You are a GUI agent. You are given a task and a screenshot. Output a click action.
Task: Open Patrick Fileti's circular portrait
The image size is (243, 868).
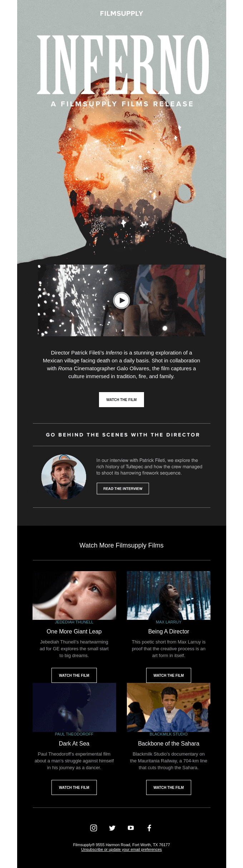64,477
